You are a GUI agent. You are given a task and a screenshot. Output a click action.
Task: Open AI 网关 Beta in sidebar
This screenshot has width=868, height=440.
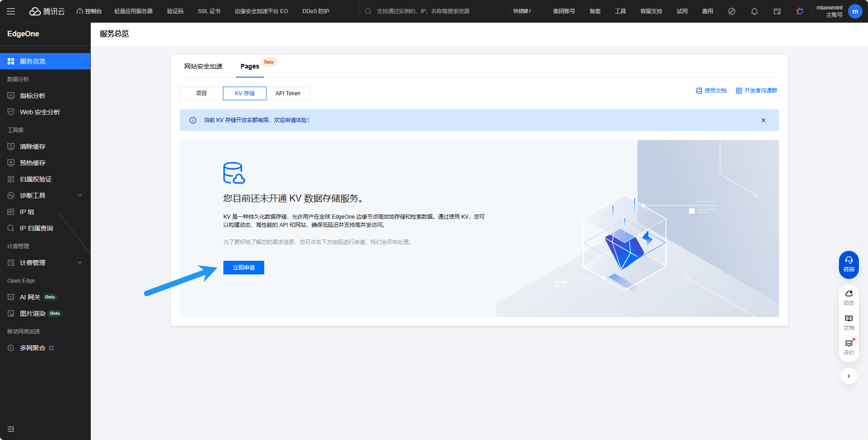(x=30, y=297)
